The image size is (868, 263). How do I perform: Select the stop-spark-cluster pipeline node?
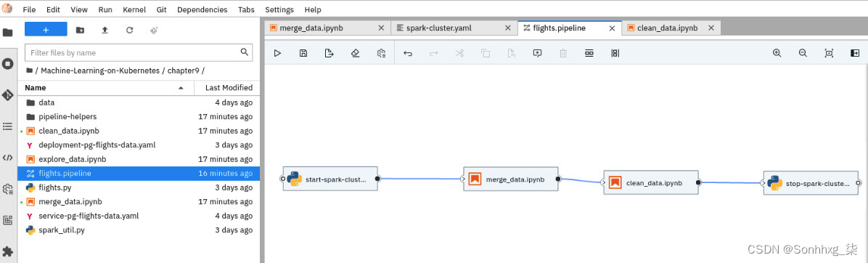click(811, 182)
